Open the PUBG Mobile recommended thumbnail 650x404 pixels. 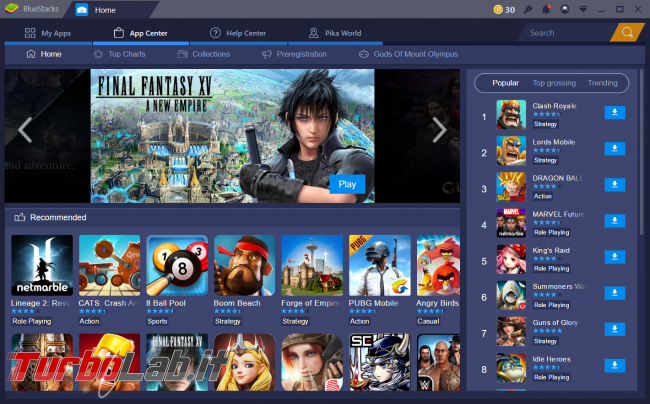pos(380,265)
